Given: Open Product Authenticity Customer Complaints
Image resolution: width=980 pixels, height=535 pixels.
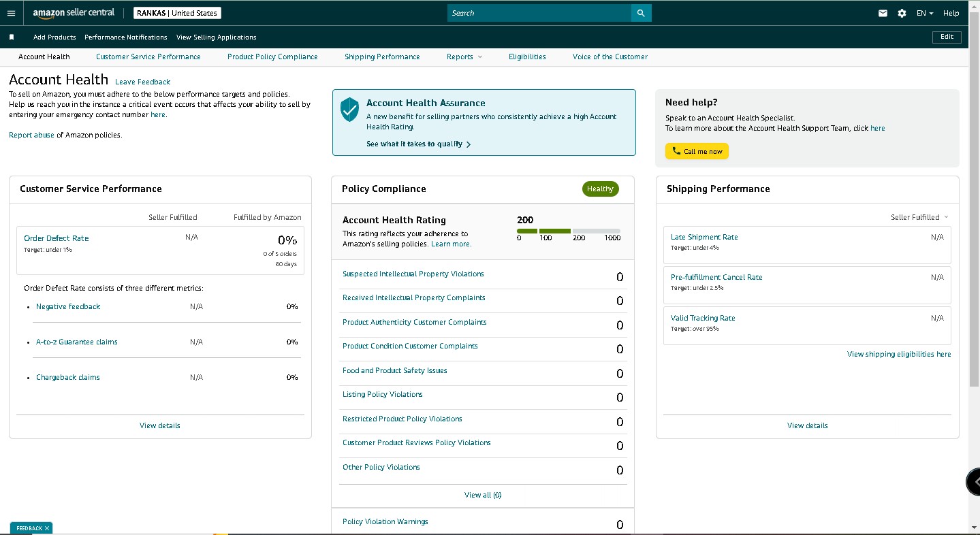Looking at the screenshot, I should pos(415,322).
